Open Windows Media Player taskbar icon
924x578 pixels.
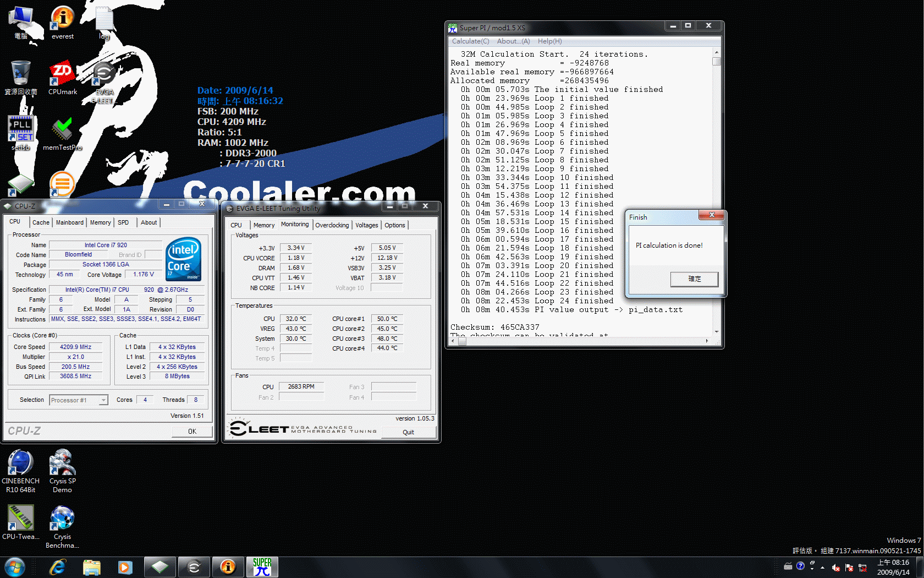pyautogui.click(x=125, y=567)
